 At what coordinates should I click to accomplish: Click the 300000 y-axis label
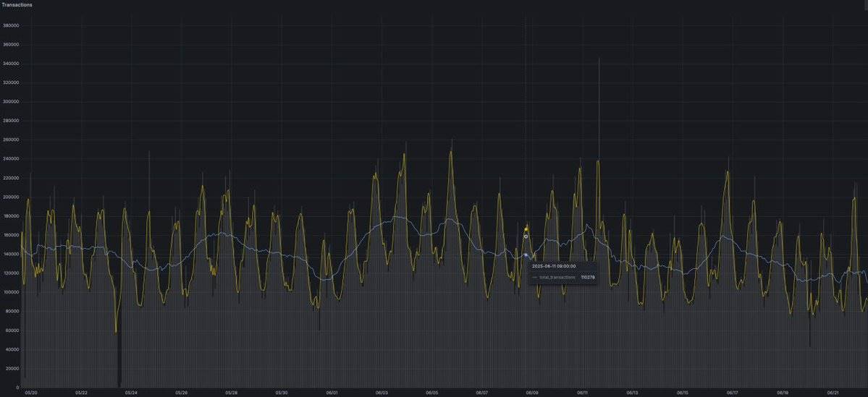click(10, 102)
